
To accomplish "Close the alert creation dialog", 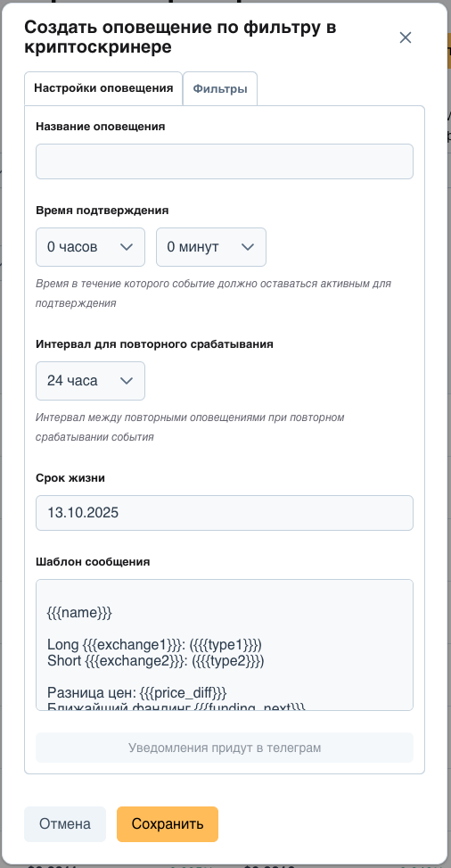I will tap(406, 37).
